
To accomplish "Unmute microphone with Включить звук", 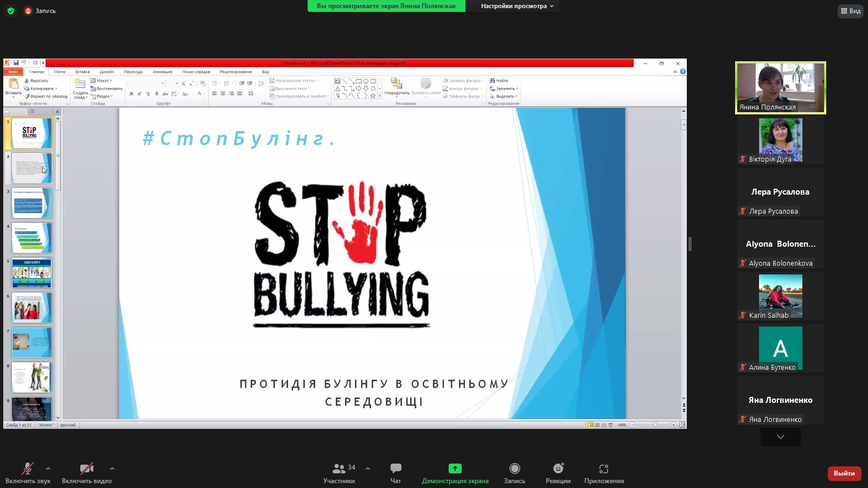I will [27, 469].
